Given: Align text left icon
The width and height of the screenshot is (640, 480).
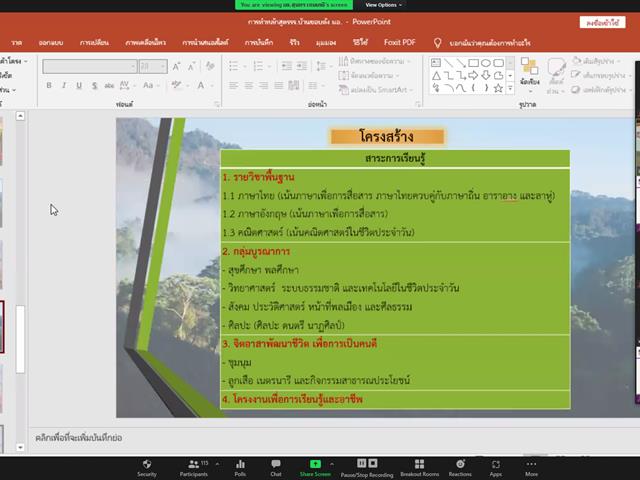Looking at the screenshot, I should (x=233, y=85).
